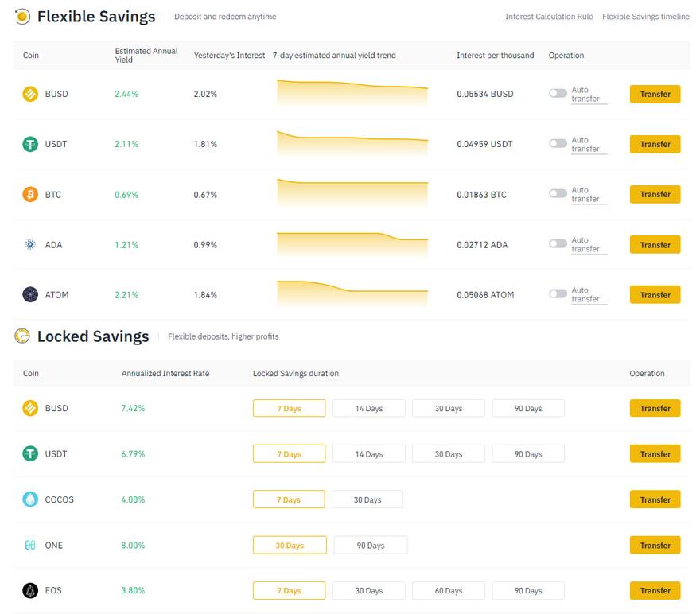The width and height of the screenshot is (700, 614).
Task: Click the 3.80% annualized rate for EOS
Action: (x=133, y=590)
